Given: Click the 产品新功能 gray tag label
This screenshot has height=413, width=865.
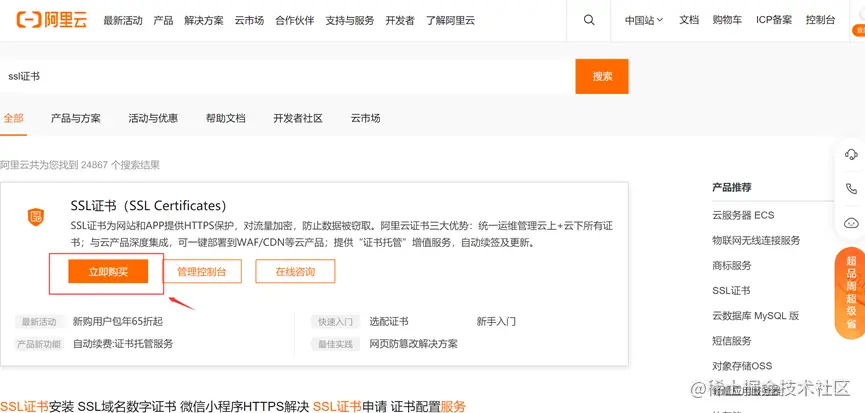Looking at the screenshot, I should coord(39,344).
